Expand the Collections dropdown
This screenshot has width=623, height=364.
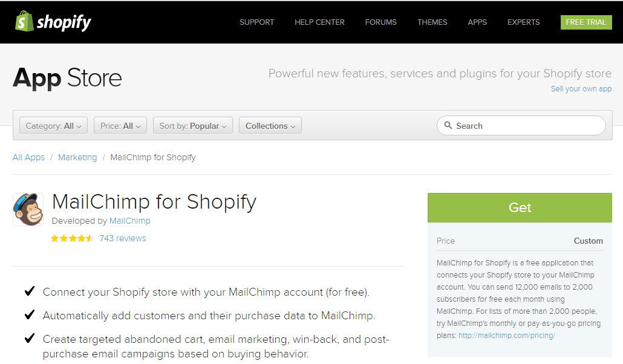point(270,126)
